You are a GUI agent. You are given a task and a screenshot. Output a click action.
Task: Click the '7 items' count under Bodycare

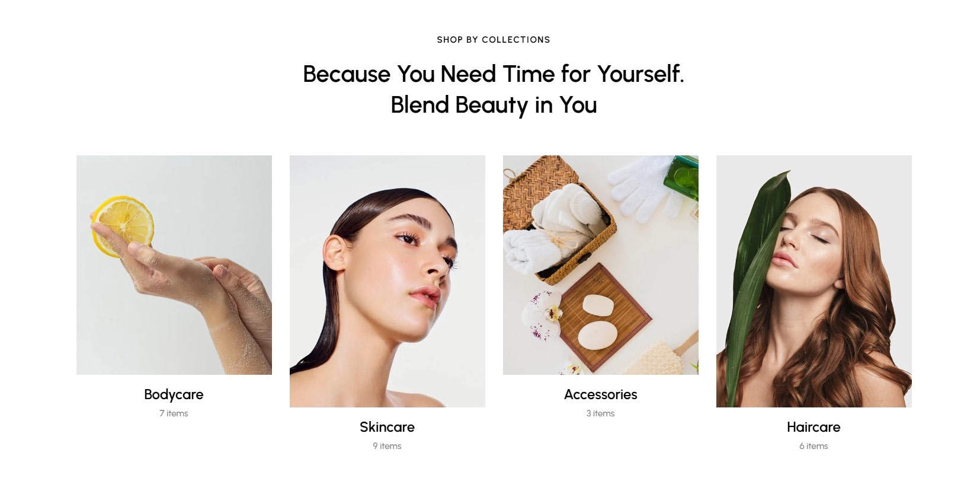point(174,413)
